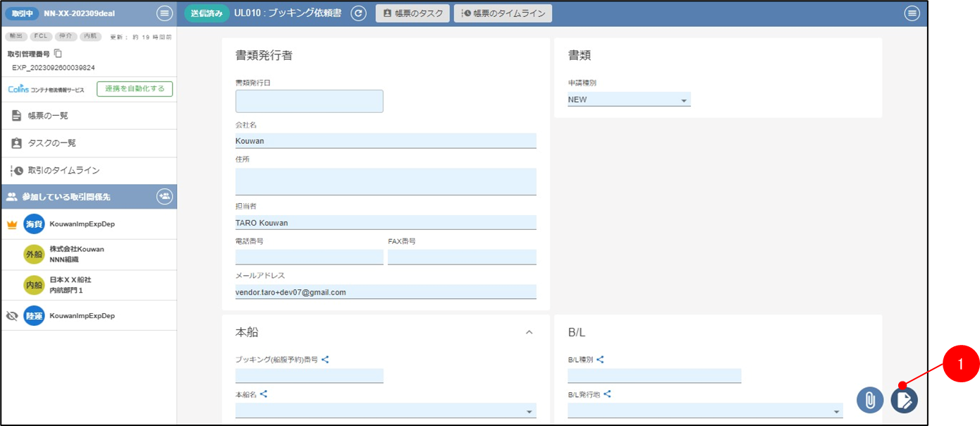Click the paperclip attachment button
Screen dimensions: 980x426
[x=870, y=400]
